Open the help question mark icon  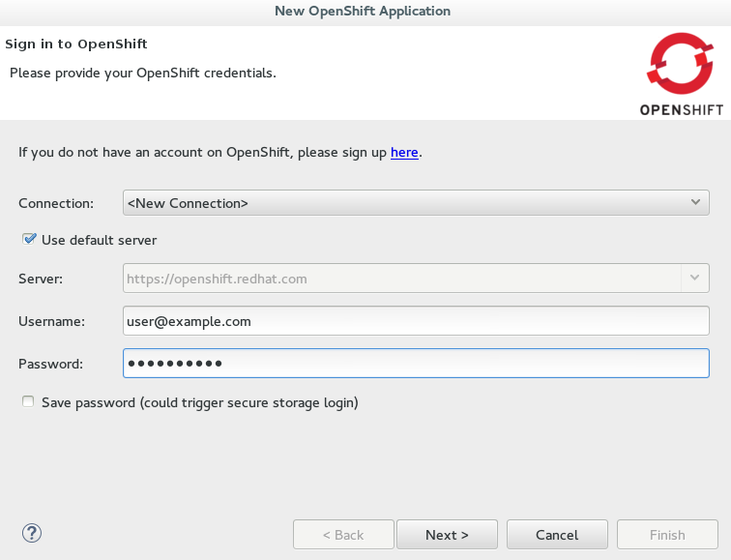point(32,533)
